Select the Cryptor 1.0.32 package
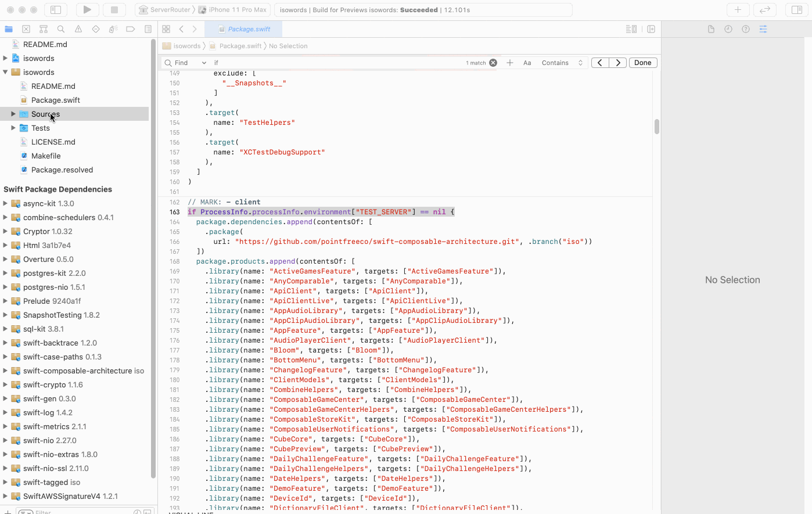This screenshot has height=514, width=812. click(48, 231)
